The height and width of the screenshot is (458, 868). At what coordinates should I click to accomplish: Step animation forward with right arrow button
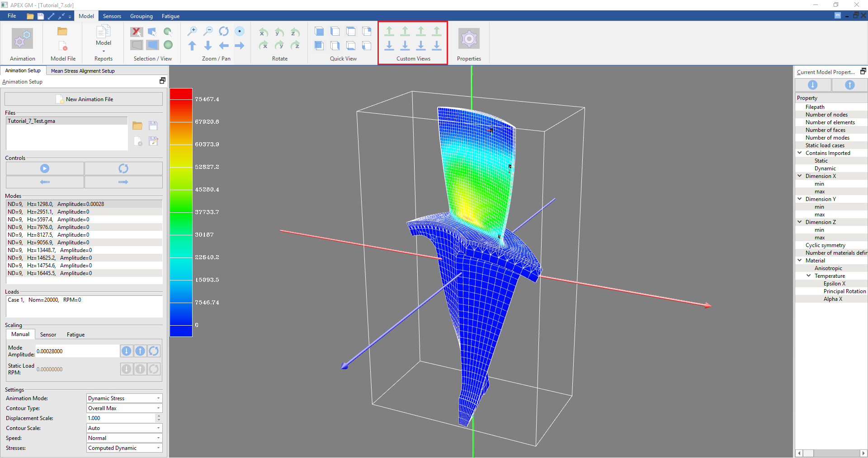click(x=123, y=182)
